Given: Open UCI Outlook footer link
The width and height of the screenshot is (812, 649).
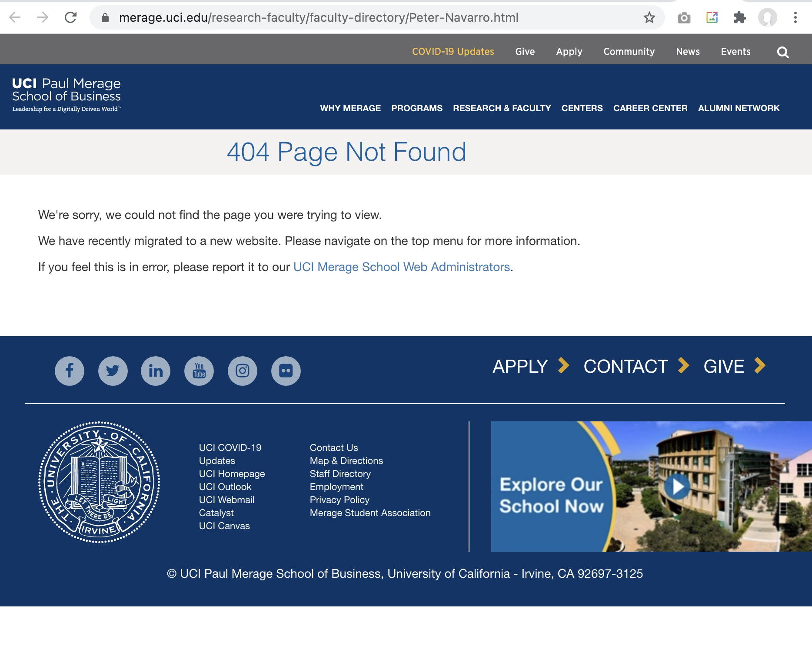Looking at the screenshot, I should 225,487.
